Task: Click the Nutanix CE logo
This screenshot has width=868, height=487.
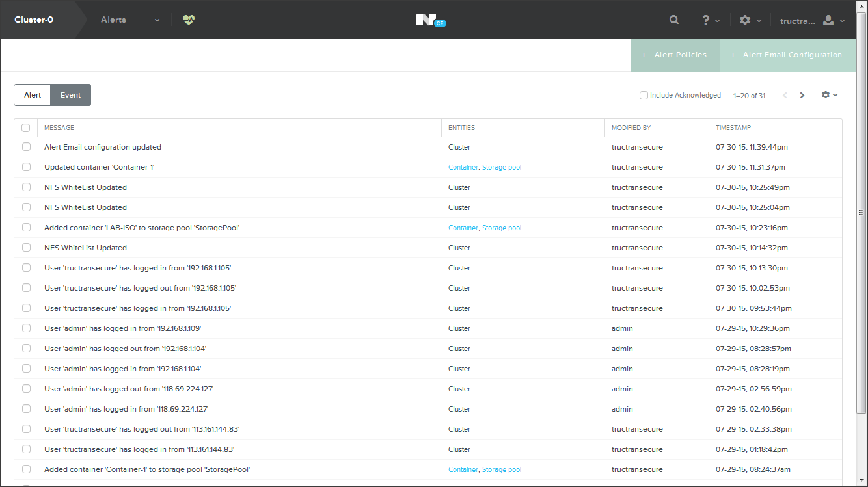Action: (x=430, y=20)
